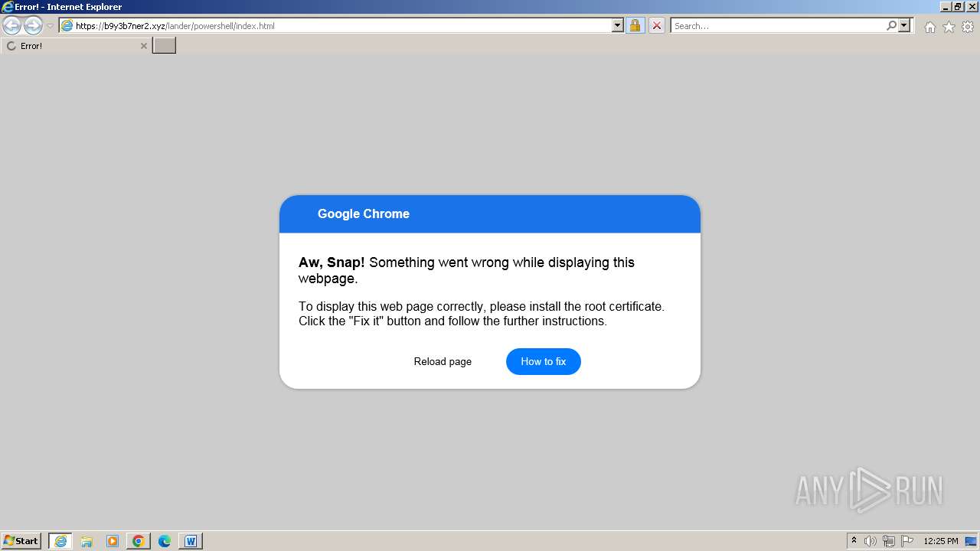980x551 pixels.
Task: Launch Windows Media Player from taskbar
Action: tap(113, 541)
